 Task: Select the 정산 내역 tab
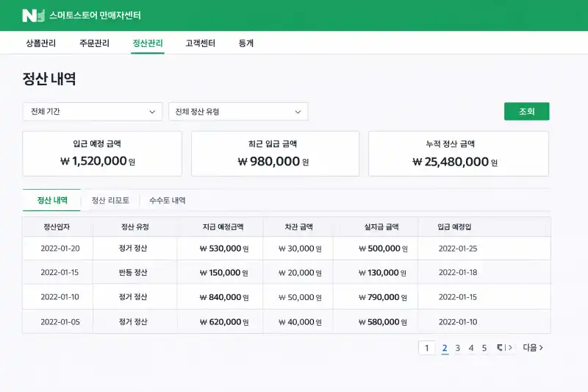(x=52, y=200)
